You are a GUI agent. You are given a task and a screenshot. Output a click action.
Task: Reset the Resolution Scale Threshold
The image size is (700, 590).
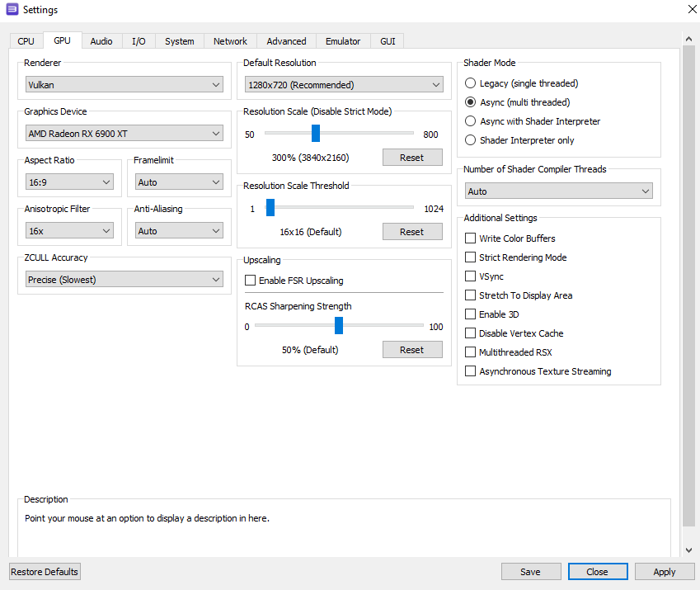412,232
